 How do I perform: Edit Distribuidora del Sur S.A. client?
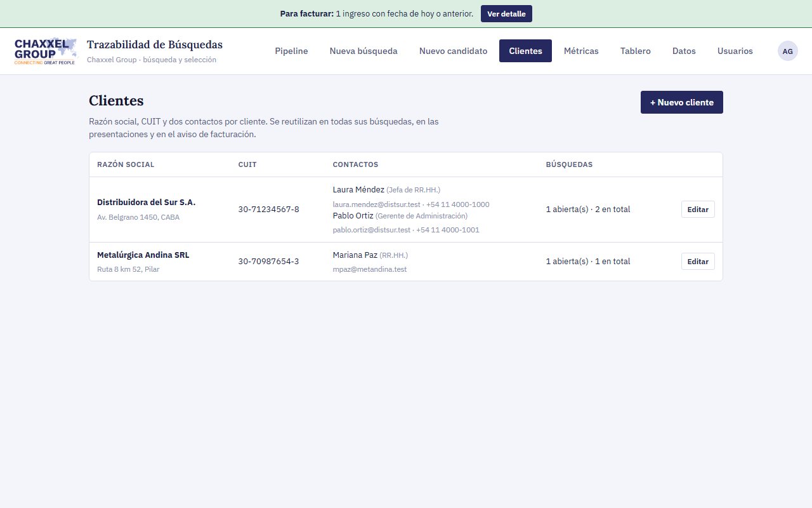[698, 210]
